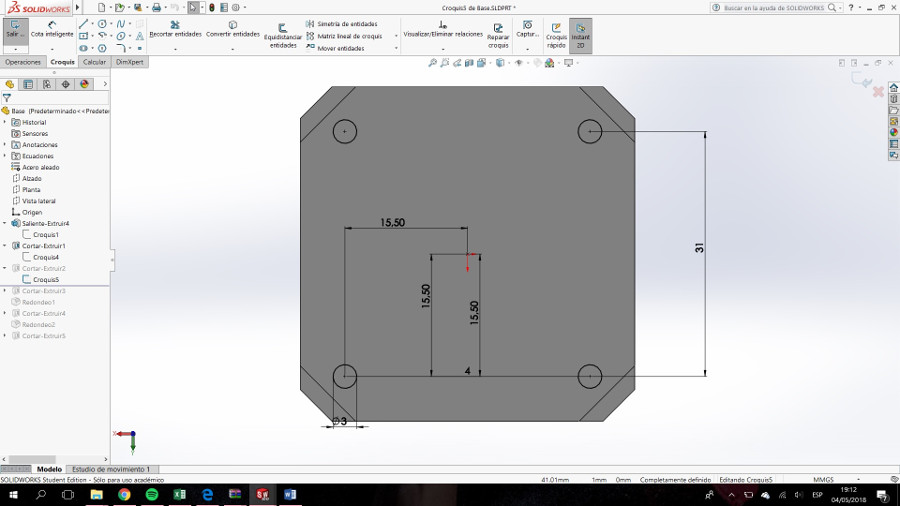The image size is (900, 506).
Task: Switch to the Modelo bottom tab
Action: pyautogui.click(x=49, y=469)
